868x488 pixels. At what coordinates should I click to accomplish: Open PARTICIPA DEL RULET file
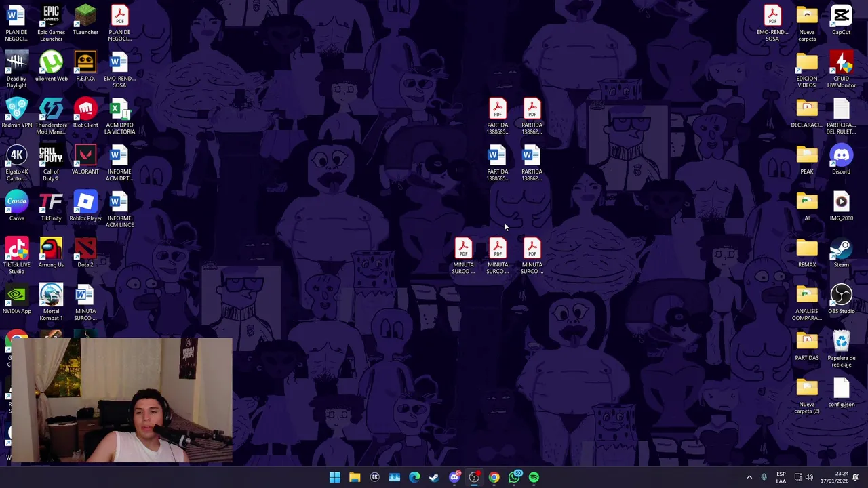(841, 117)
